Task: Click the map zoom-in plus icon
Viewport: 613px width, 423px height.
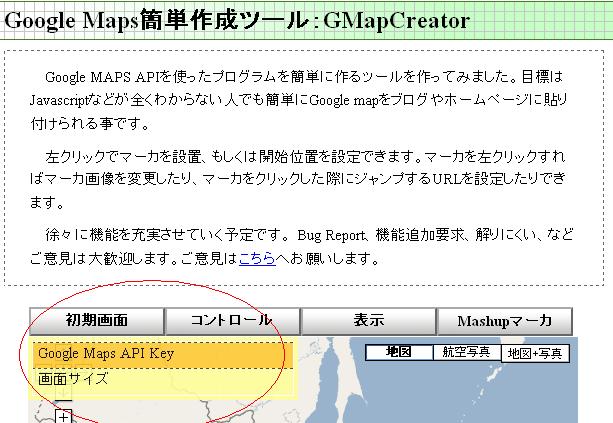Action: point(64,417)
